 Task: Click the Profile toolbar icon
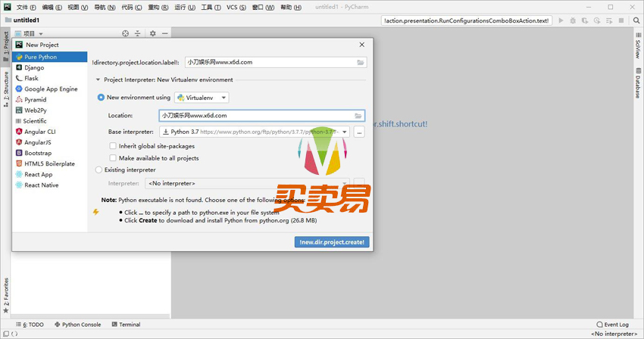[597, 20]
